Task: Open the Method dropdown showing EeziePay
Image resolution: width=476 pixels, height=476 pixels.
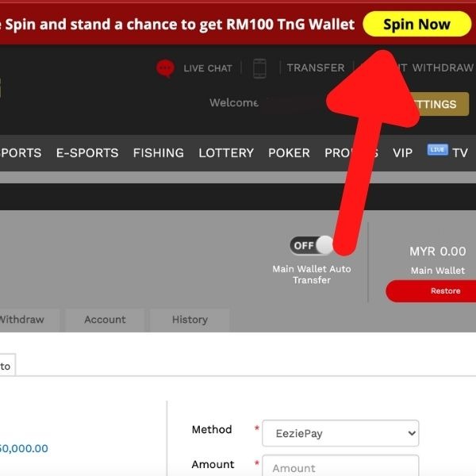Action: (x=340, y=433)
